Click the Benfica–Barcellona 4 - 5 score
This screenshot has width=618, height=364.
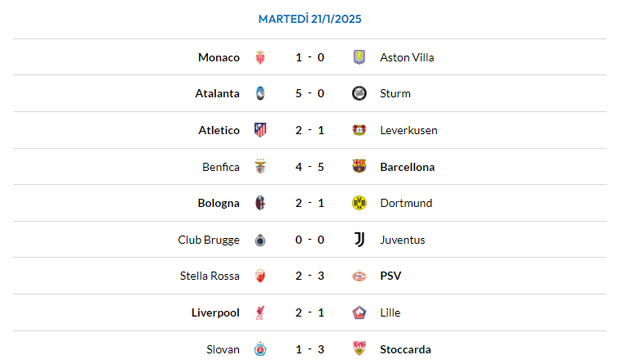[x=309, y=167]
